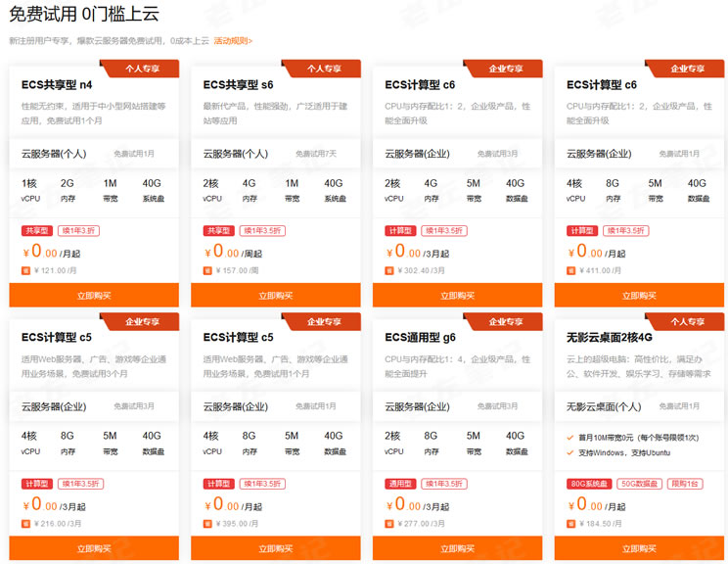Click the 限购1台 tag
The image size is (728, 564).
point(685,484)
